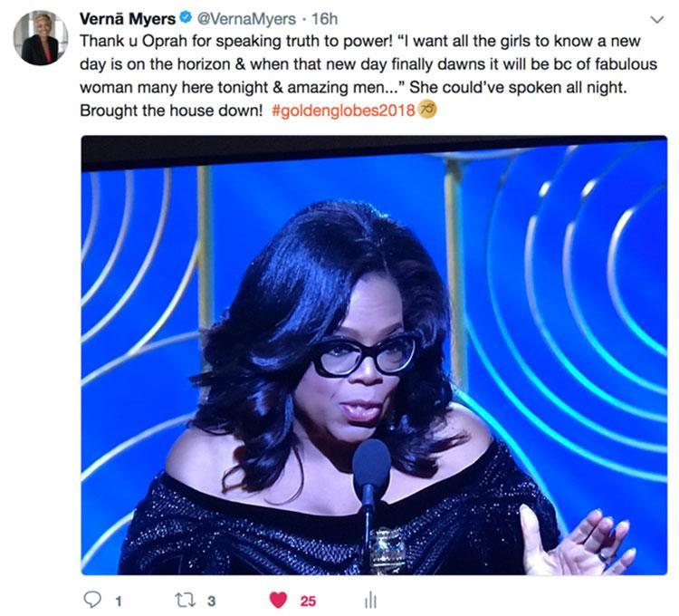Unlike the tweet via the red heart
Screen dimensions: 679x616
278,601
